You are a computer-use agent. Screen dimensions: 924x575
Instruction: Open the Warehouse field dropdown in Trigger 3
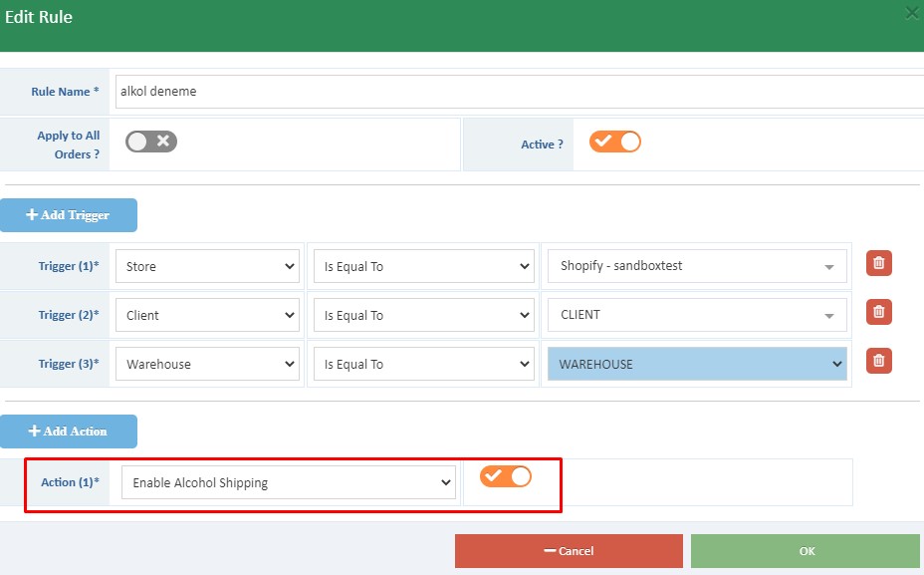click(x=207, y=364)
